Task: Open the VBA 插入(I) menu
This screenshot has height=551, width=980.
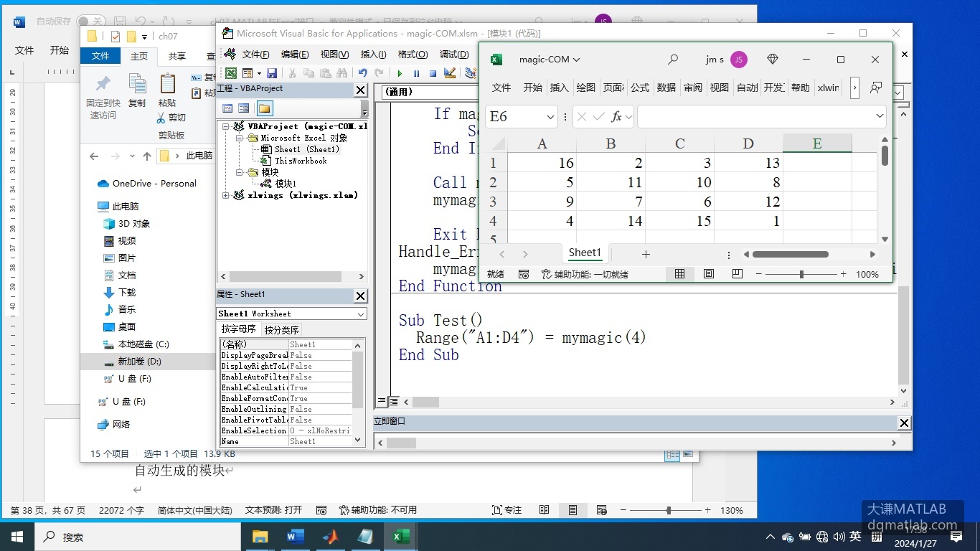Action: click(373, 55)
